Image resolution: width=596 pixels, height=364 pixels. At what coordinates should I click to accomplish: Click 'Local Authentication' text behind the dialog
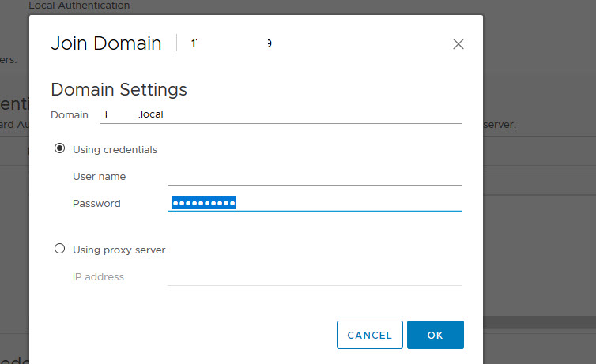79,6
